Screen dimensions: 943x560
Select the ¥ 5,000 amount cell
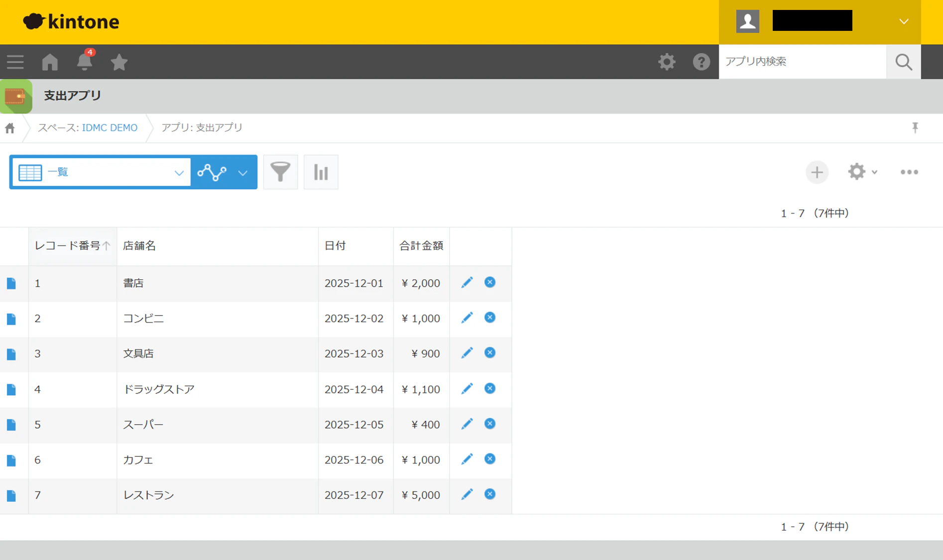point(421,495)
